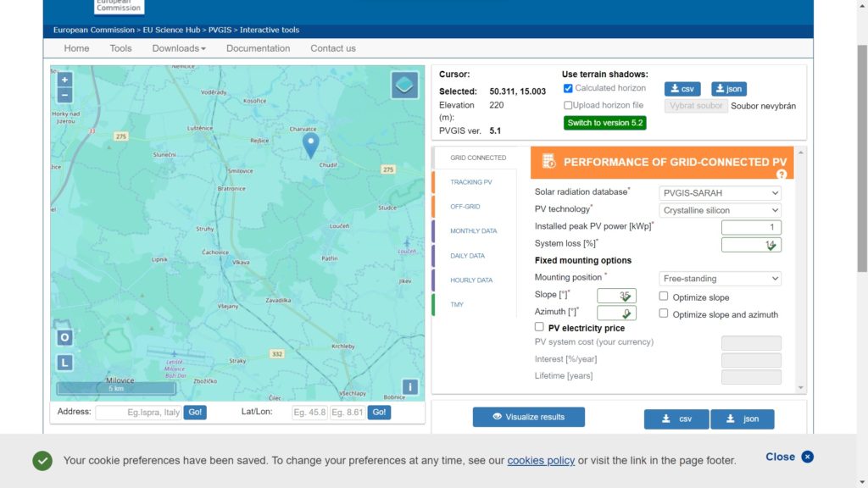Image resolution: width=868 pixels, height=488 pixels.
Task: Open the Tools menu item
Action: point(120,48)
